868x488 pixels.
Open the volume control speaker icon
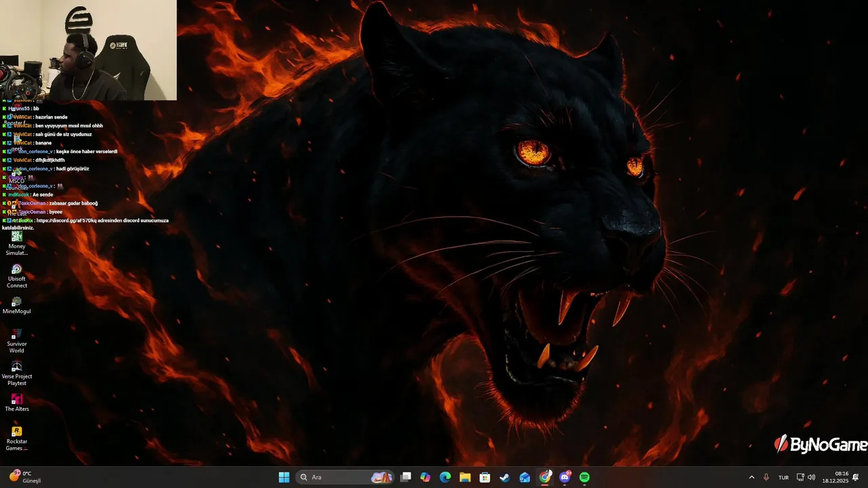tap(812, 477)
